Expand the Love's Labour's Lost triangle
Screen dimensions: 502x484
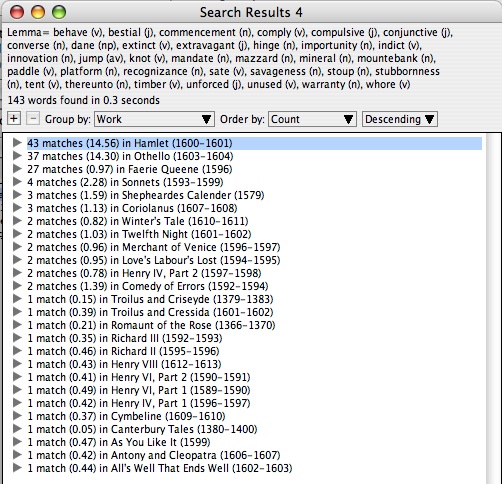(x=17, y=260)
